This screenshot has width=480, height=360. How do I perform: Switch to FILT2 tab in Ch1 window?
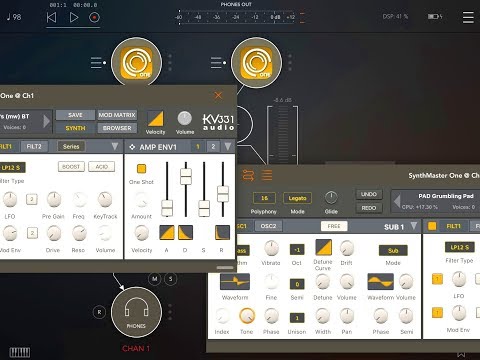pos(34,147)
